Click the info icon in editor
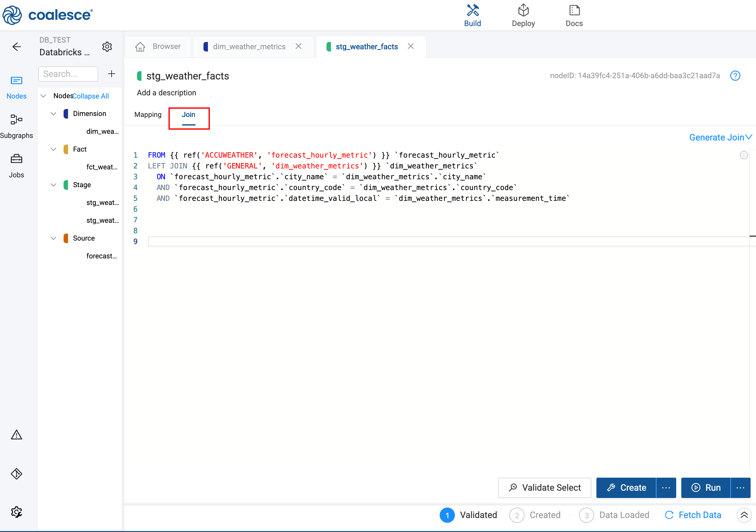Screen dimensions: 756x532 click(744, 155)
